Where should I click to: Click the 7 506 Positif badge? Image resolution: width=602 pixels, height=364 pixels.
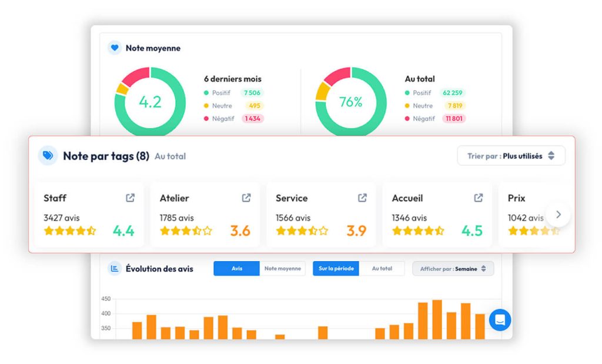[252, 92]
